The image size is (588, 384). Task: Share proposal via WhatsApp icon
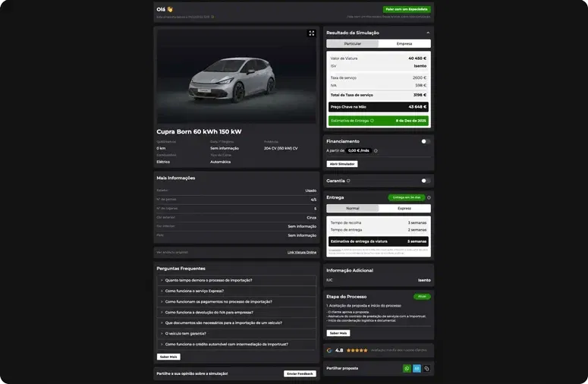[407, 368]
